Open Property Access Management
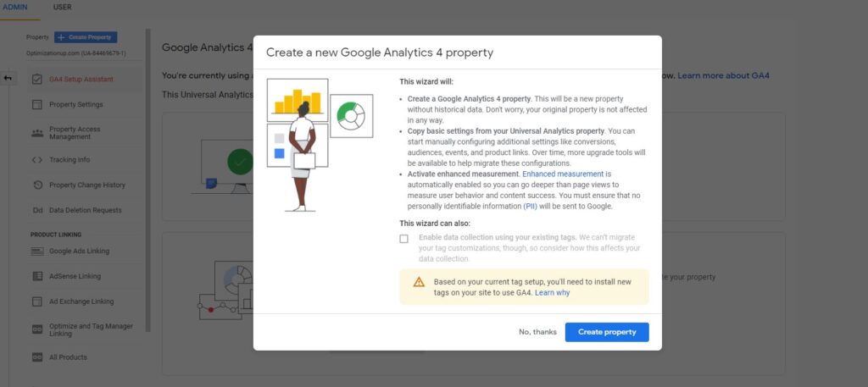Screen dimensions: 868x387 coord(75,133)
